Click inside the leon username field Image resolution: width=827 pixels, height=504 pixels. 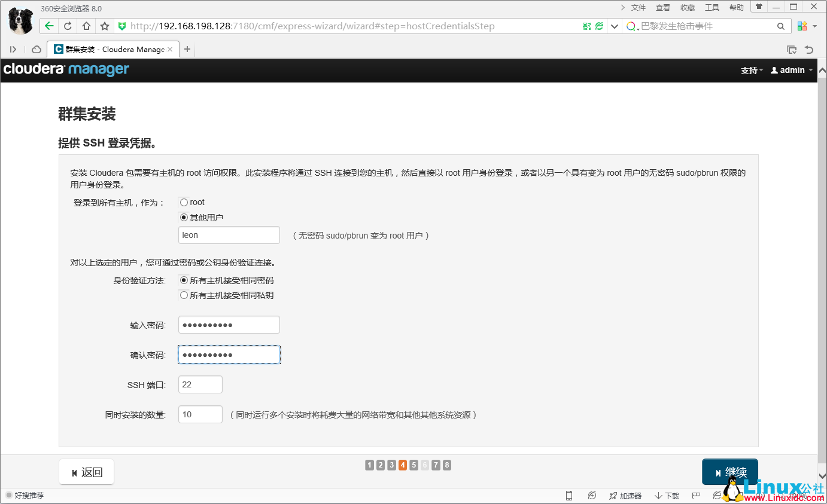click(x=229, y=235)
